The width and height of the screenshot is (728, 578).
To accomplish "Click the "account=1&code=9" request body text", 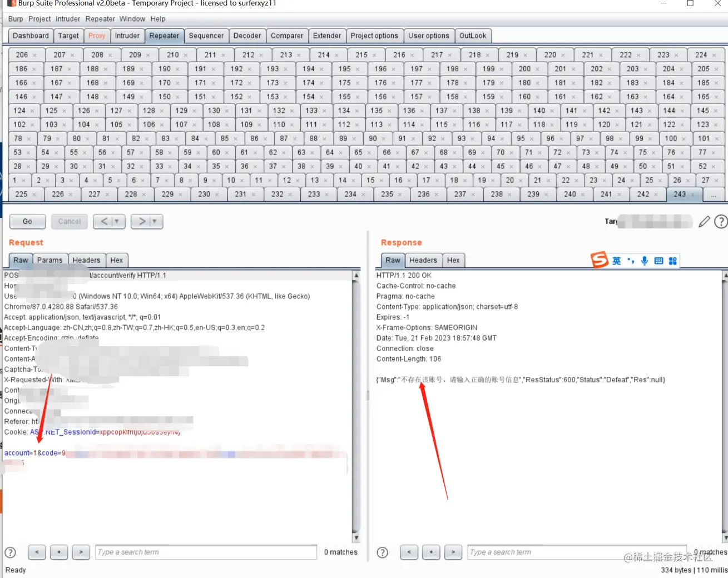I will tap(34, 453).
